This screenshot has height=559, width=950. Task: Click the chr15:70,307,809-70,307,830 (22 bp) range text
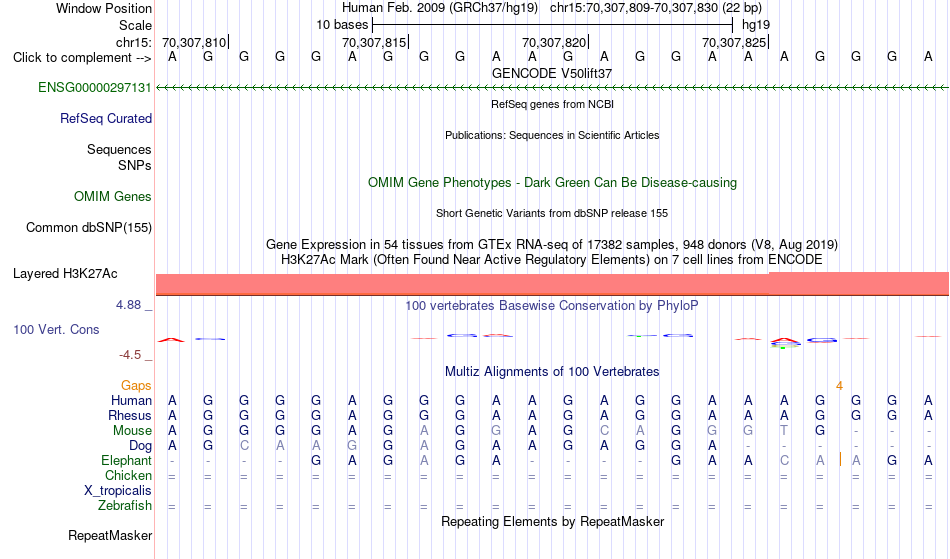[x=656, y=8]
